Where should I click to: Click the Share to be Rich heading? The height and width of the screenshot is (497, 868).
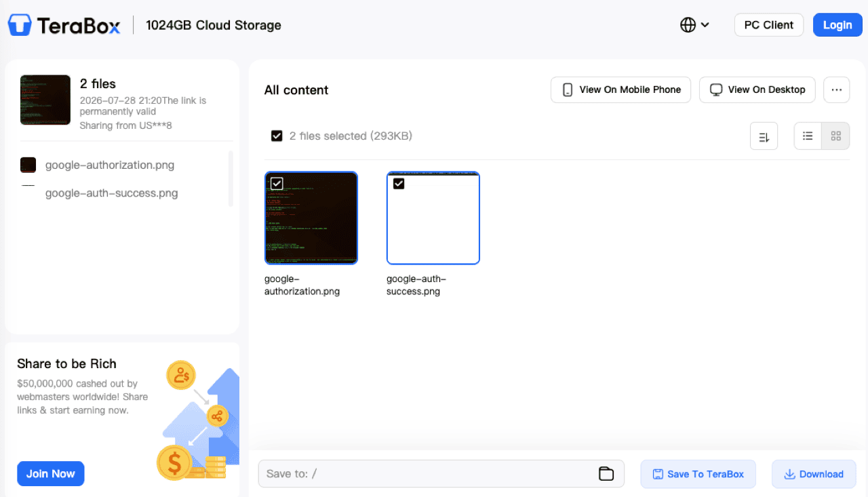click(67, 363)
